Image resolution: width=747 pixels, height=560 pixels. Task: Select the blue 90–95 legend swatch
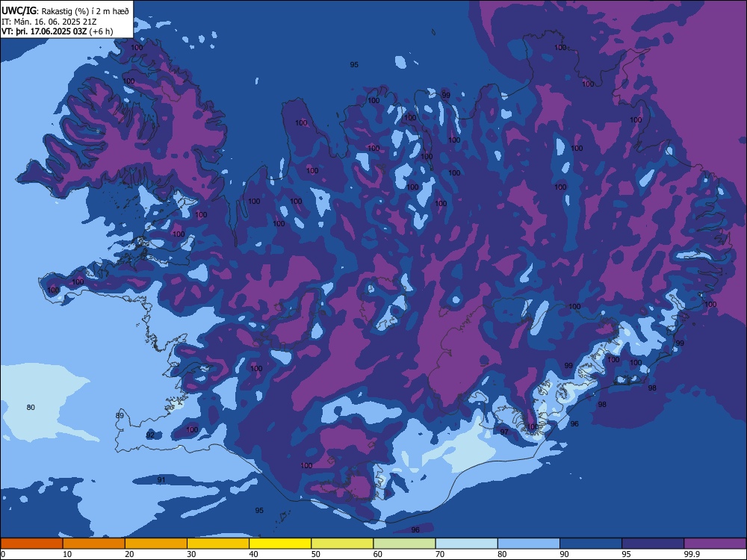pos(591,544)
